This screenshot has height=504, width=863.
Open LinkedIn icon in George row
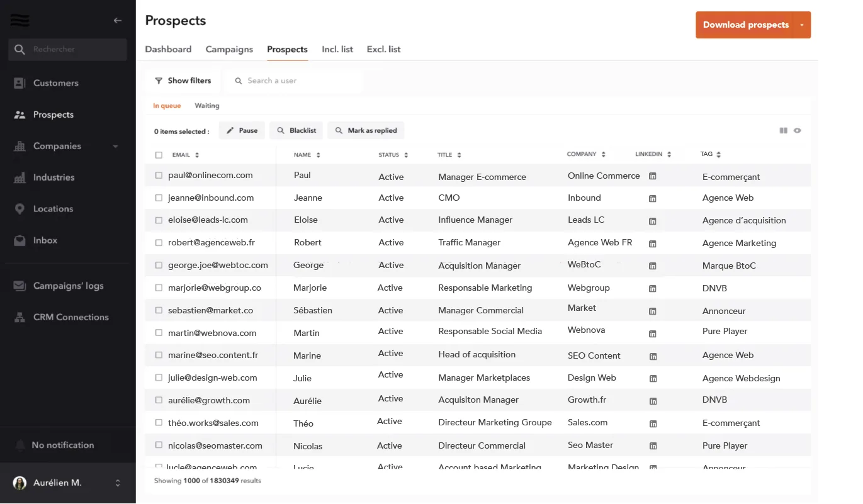[x=653, y=266]
